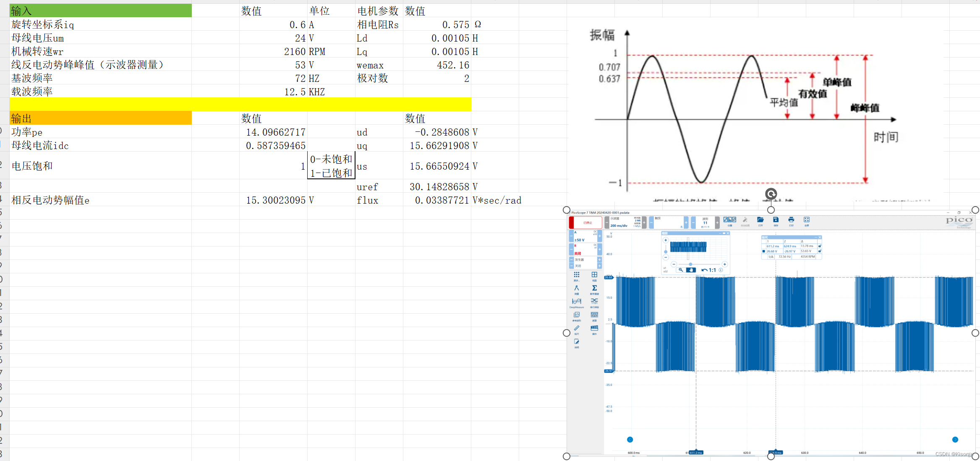Screen dimensions: 980x461
Task: Open the Masks icon in PicoScope sidebar
Action: pyautogui.click(x=594, y=314)
